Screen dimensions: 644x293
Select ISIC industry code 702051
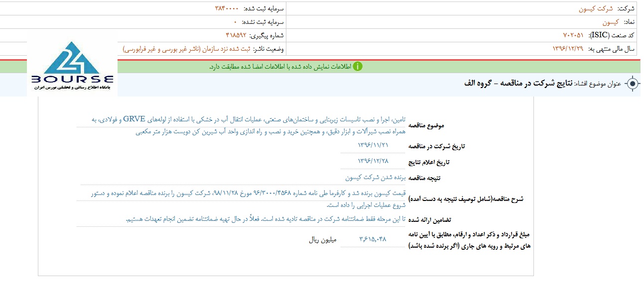coord(573,35)
